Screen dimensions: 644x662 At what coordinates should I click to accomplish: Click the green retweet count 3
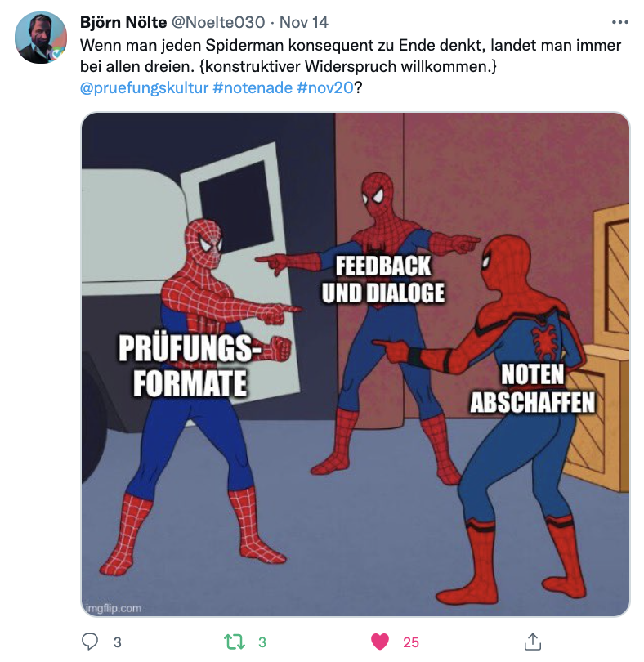coord(262,642)
